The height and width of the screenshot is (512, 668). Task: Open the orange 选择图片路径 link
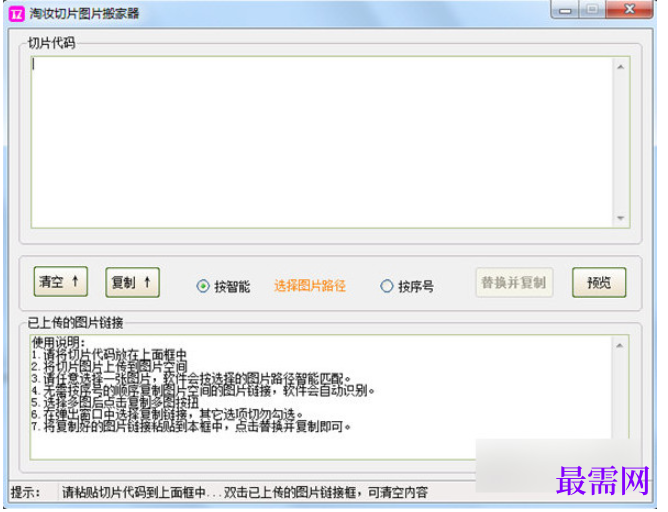pyautogui.click(x=310, y=285)
